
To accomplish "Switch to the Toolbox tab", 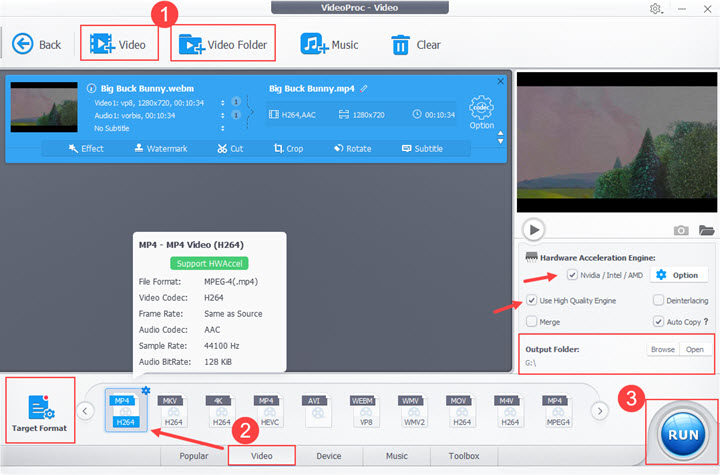I will [x=464, y=456].
